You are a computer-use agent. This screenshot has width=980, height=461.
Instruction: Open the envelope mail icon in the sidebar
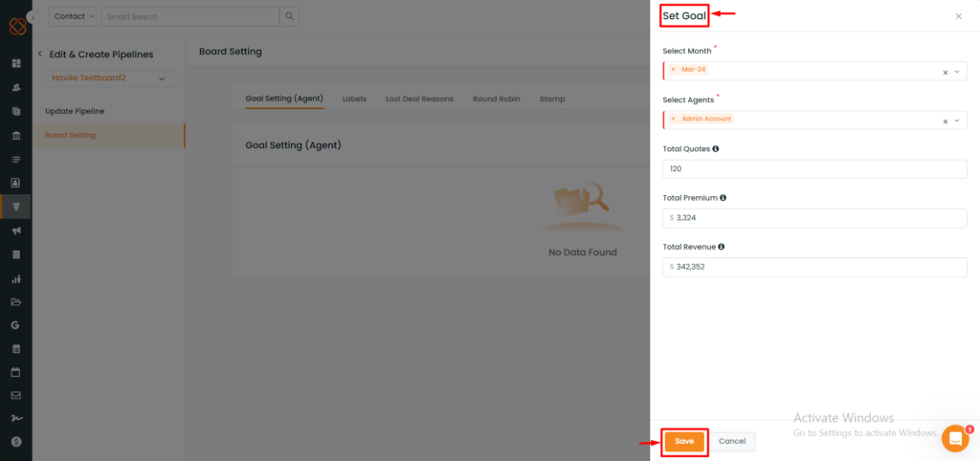[x=16, y=395]
